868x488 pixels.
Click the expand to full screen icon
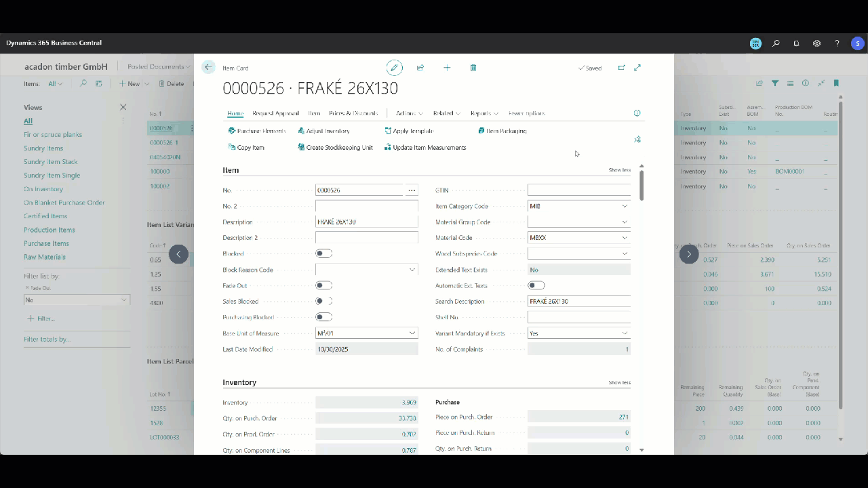pos(637,68)
